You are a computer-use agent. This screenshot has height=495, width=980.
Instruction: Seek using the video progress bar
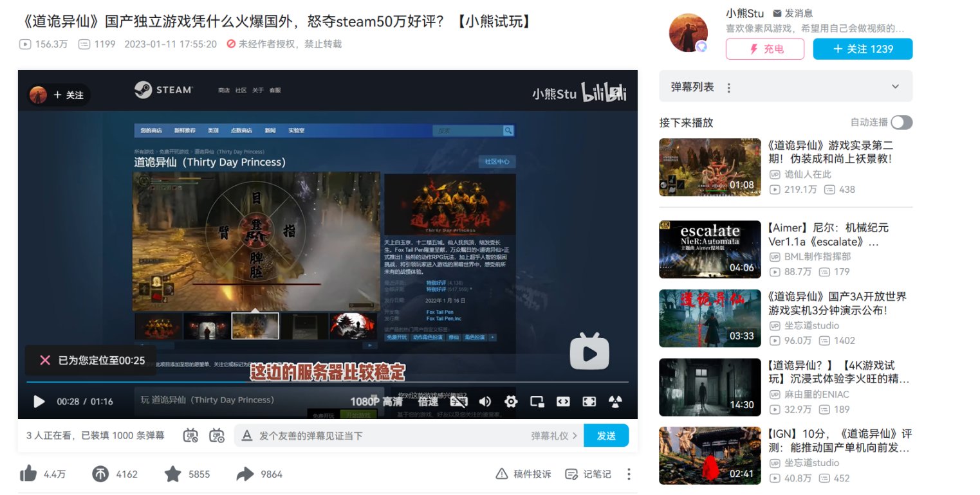(x=328, y=382)
